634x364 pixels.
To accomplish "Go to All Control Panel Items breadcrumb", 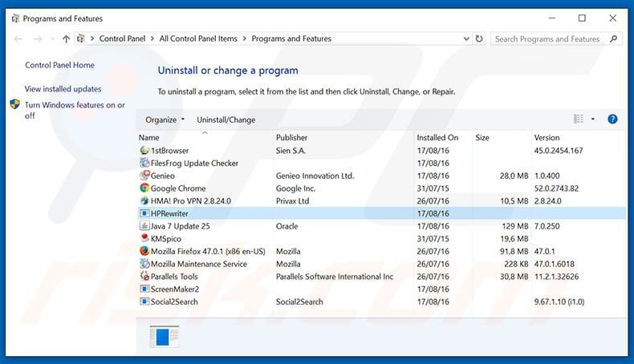I will click(198, 38).
